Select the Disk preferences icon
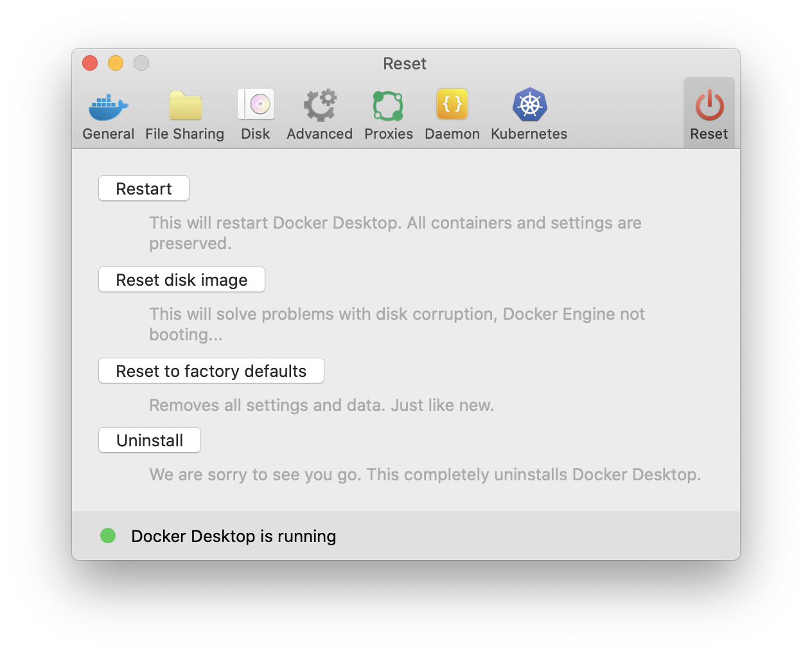 [x=256, y=105]
